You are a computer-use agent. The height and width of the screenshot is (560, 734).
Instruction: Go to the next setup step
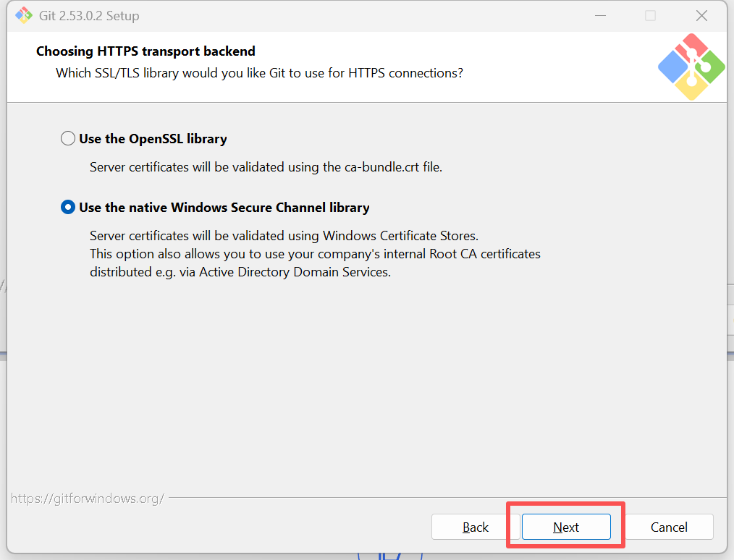[566, 527]
